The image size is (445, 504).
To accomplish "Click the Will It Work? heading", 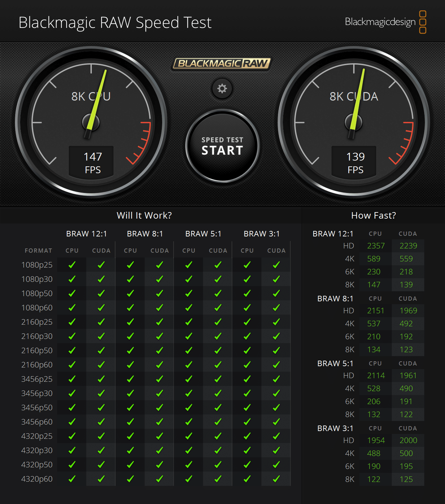I will [144, 215].
